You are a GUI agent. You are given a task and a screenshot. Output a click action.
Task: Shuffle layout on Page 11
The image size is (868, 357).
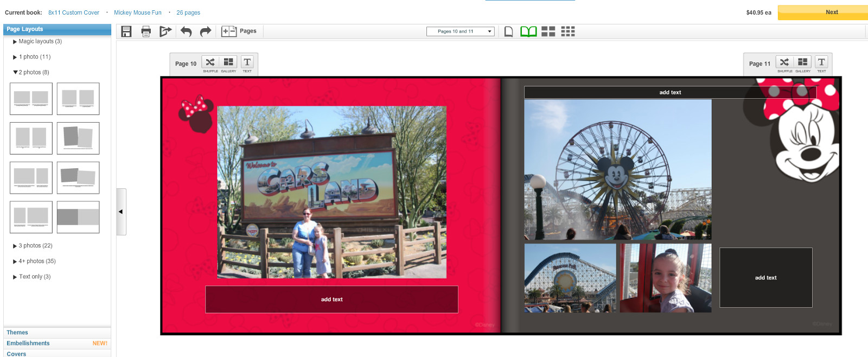click(x=784, y=63)
